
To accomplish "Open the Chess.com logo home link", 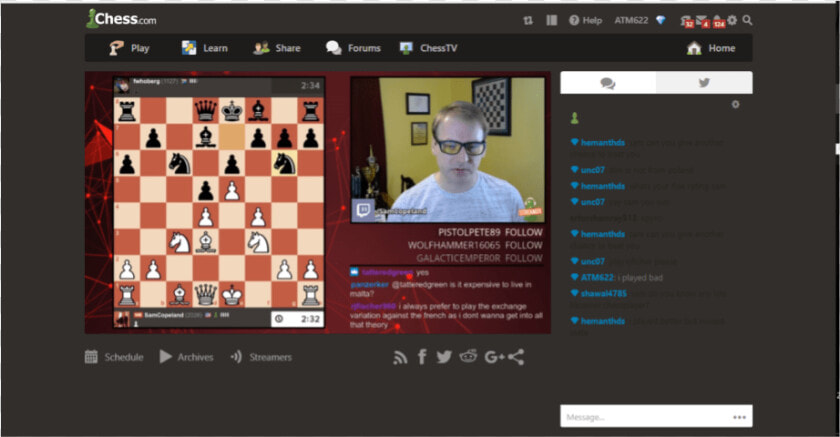I will pyautogui.click(x=122, y=19).
